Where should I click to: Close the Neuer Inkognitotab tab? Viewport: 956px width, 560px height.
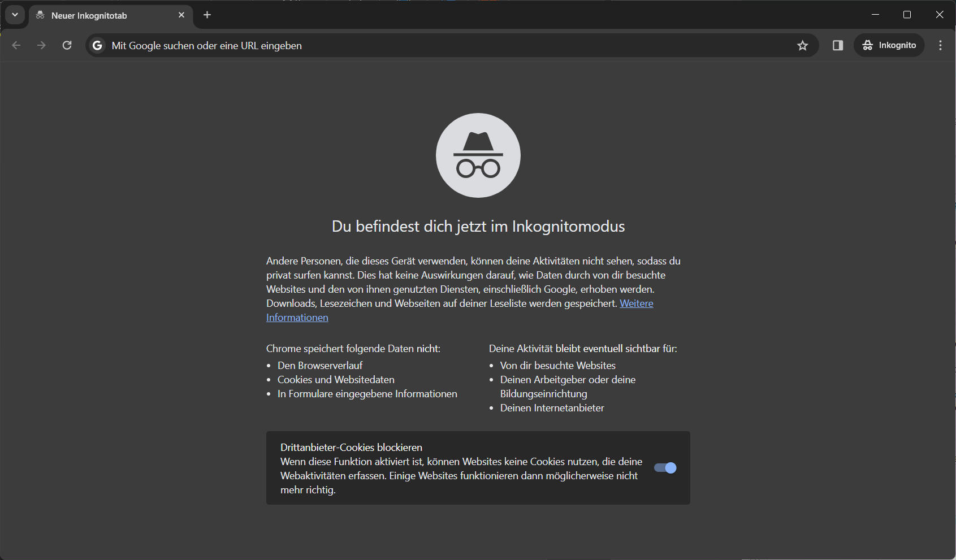(181, 15)
